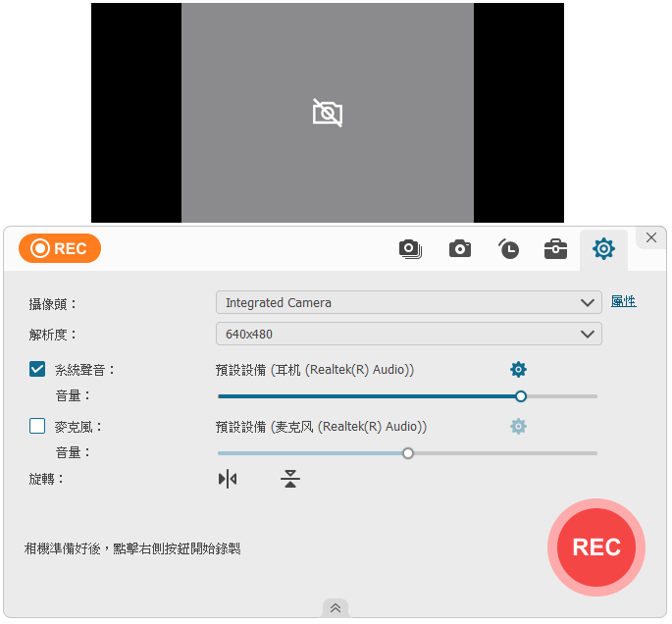
Task: Adjust the microphone volume slider
Action: click(407, 453)
